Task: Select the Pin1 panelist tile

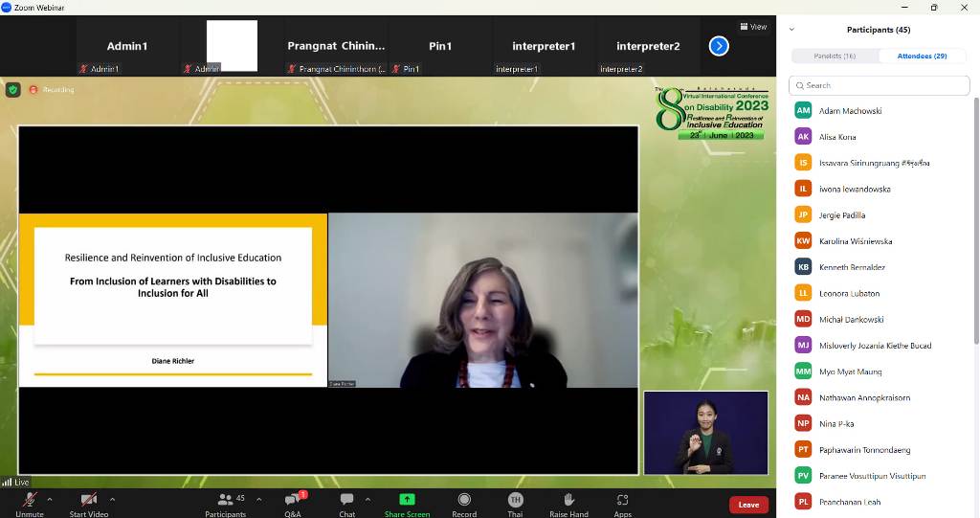Action: pos(440,46)
